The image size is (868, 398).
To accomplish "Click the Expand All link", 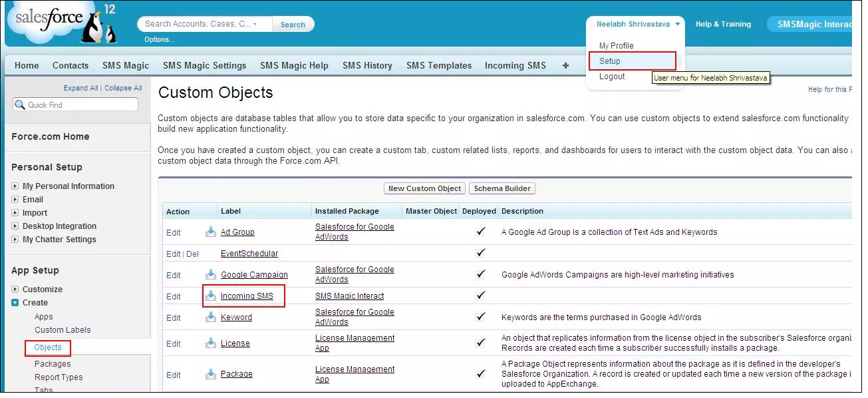I will click(81, 88).
